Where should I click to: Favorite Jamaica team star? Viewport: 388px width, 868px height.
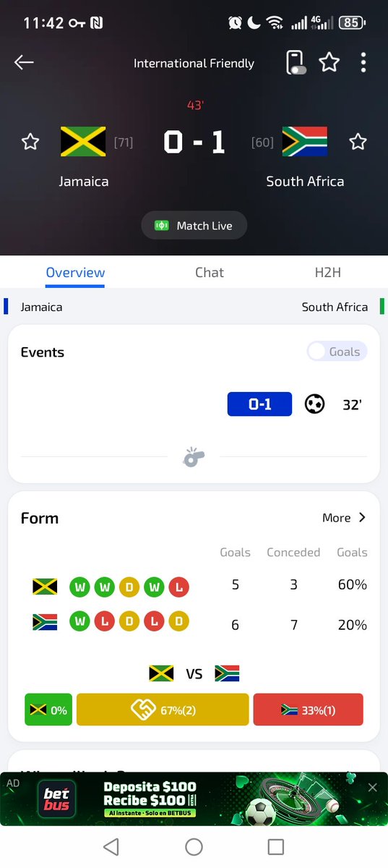[x=30, y=142]
